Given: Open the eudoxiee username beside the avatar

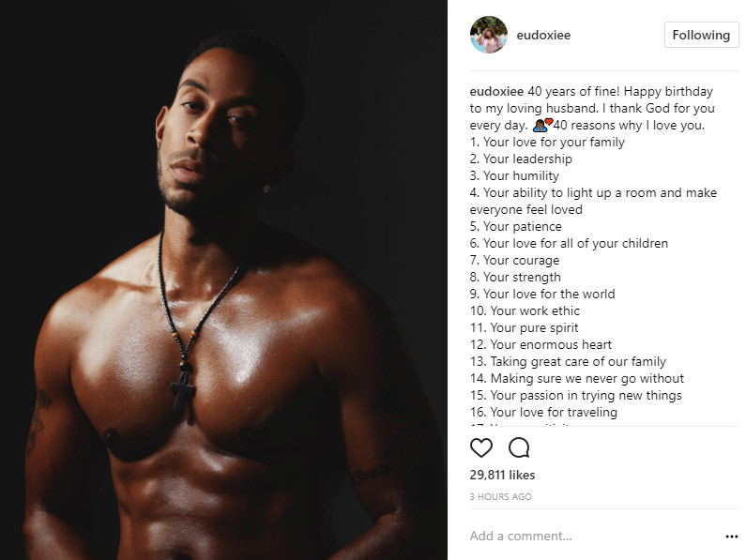Looking at the screenshot, I should [x=543, y=36].
